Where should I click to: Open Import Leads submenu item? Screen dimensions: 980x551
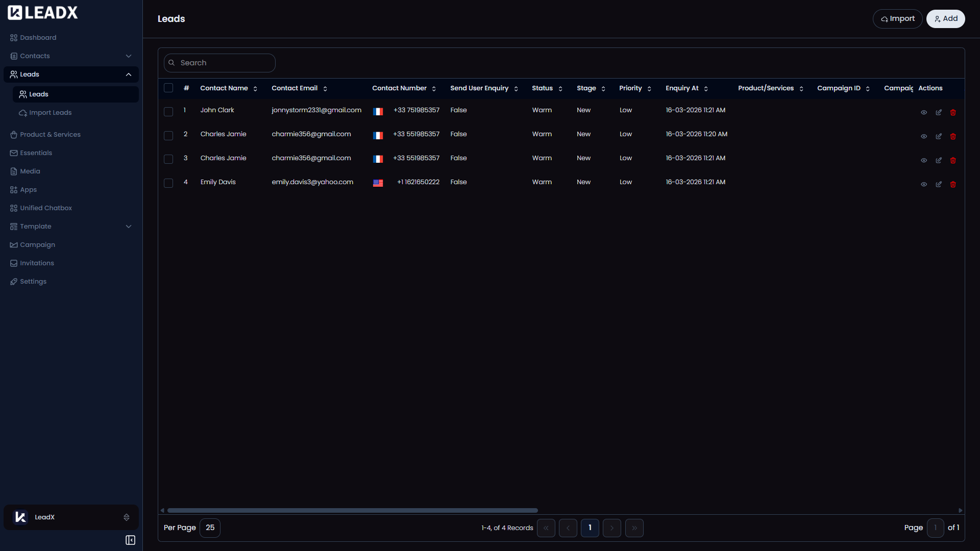pos(50,113)
